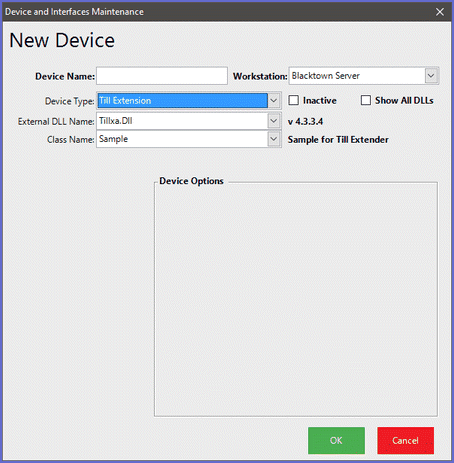Click the Sample class name field
Screen dimensions: 454x463
[182, 139]
